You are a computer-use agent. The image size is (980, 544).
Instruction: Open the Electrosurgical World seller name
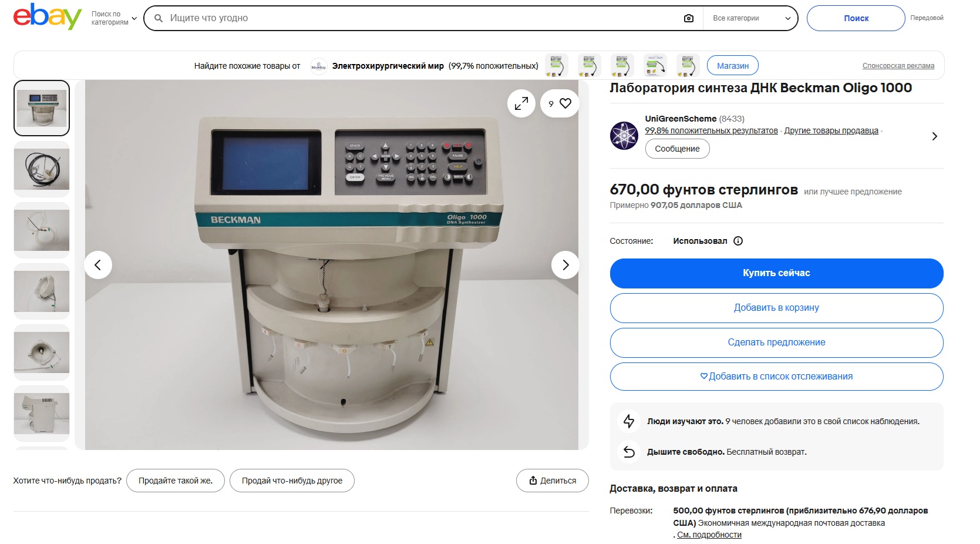click(x=388, y=66)
